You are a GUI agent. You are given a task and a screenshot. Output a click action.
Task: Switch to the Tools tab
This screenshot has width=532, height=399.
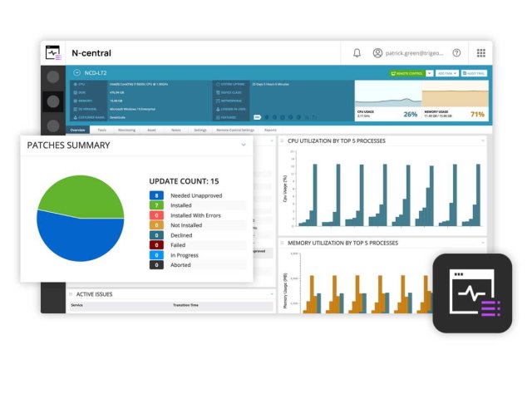(x=101, y=130)
